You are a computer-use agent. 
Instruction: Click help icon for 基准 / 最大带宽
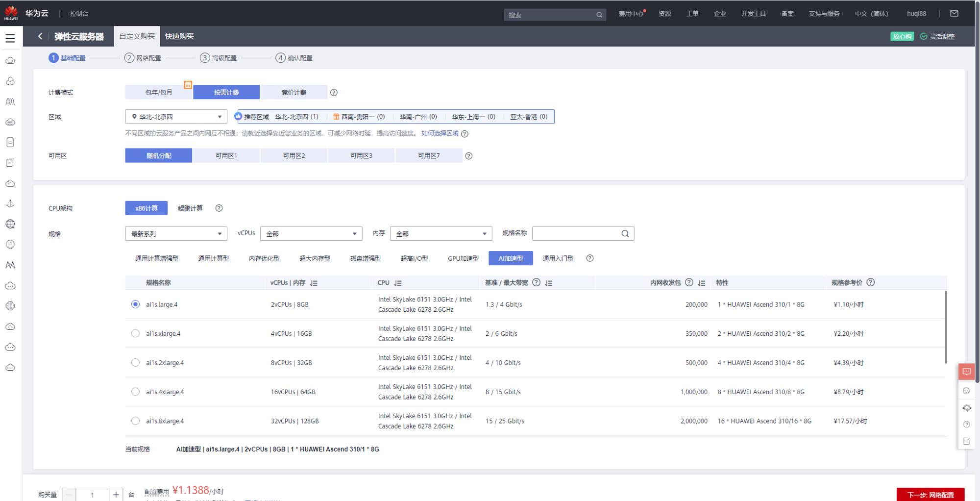point(536,282)
